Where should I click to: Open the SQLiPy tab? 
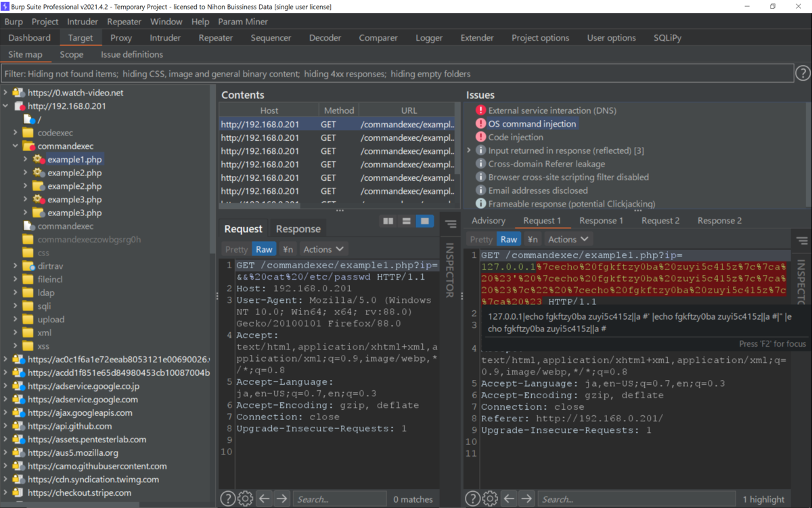(x=667, y=38)
